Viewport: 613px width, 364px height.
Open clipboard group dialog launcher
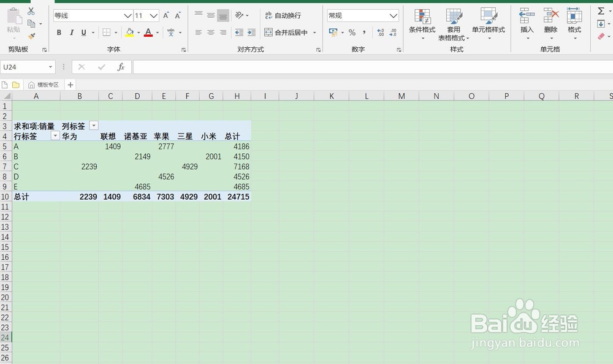pos(45,50)
